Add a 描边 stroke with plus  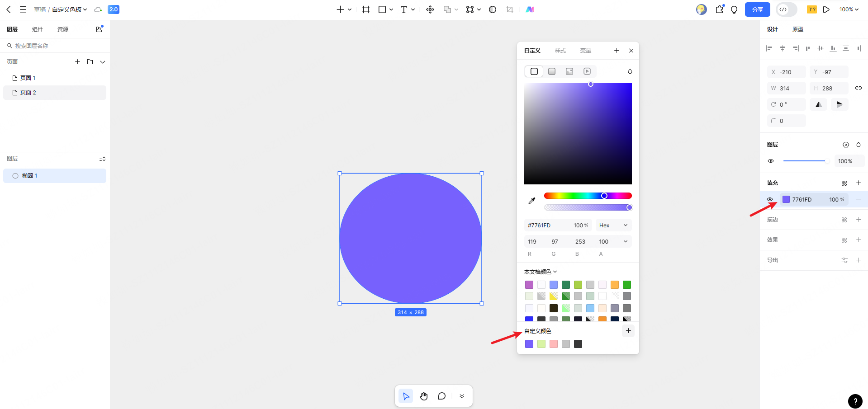pos(859,220)
